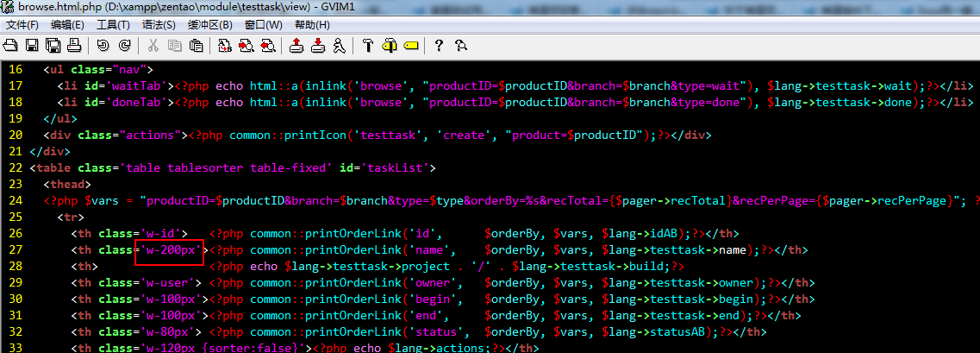Open the 语法(S) menu
The width and height of the screenshot is (980, 353).
[159, 24]
